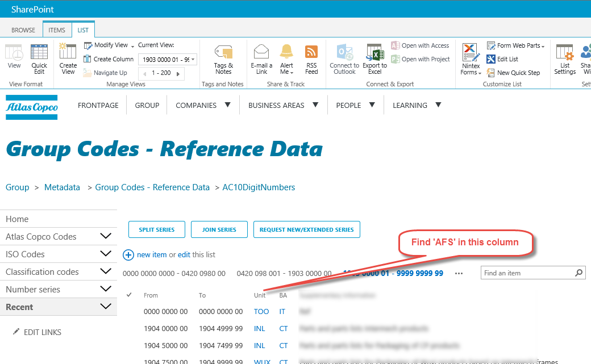Image resolution: width=591 pixels, height=364 pixels.
Task: Click the edit this list link
Action: [184, 255]
